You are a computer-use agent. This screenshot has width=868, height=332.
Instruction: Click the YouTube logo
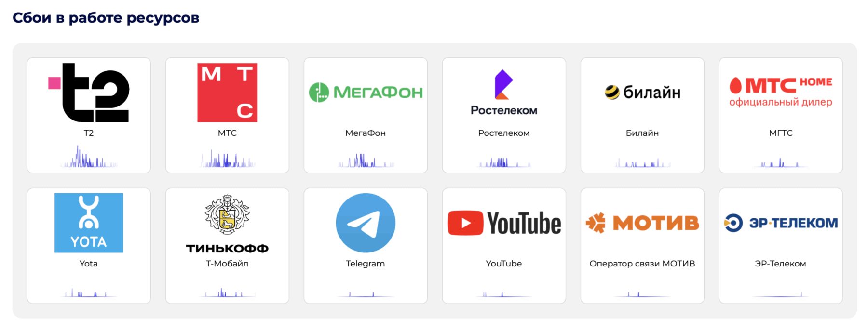click(504, 223)
